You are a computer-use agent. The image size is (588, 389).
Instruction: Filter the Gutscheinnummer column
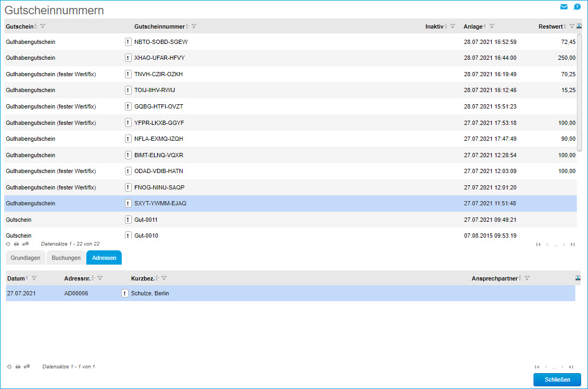coord(194,26)
